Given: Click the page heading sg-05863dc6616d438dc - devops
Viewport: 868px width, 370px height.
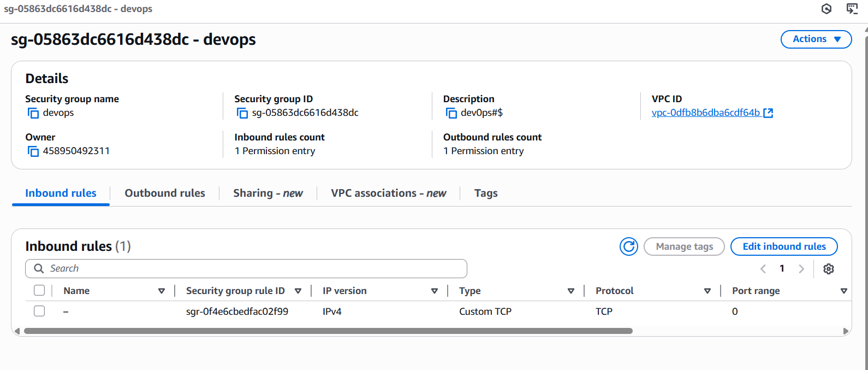Looking at the screenshot, I should tap(133, 39).
